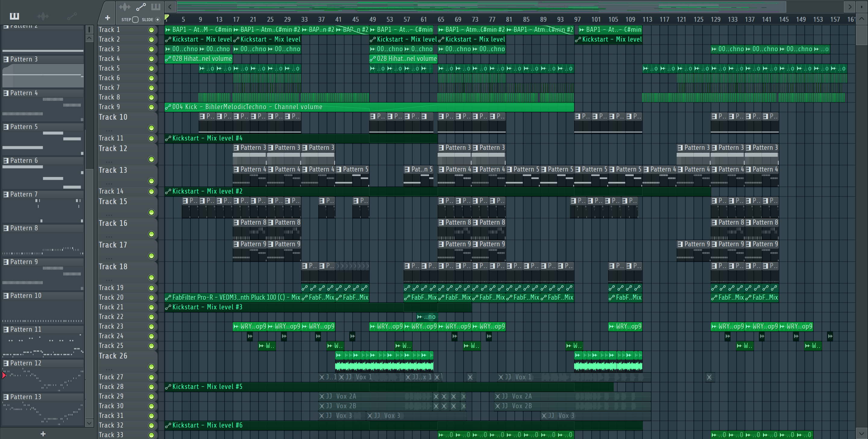Open clip menu of Pattern 9 at bar 65

tap(441, 245)
